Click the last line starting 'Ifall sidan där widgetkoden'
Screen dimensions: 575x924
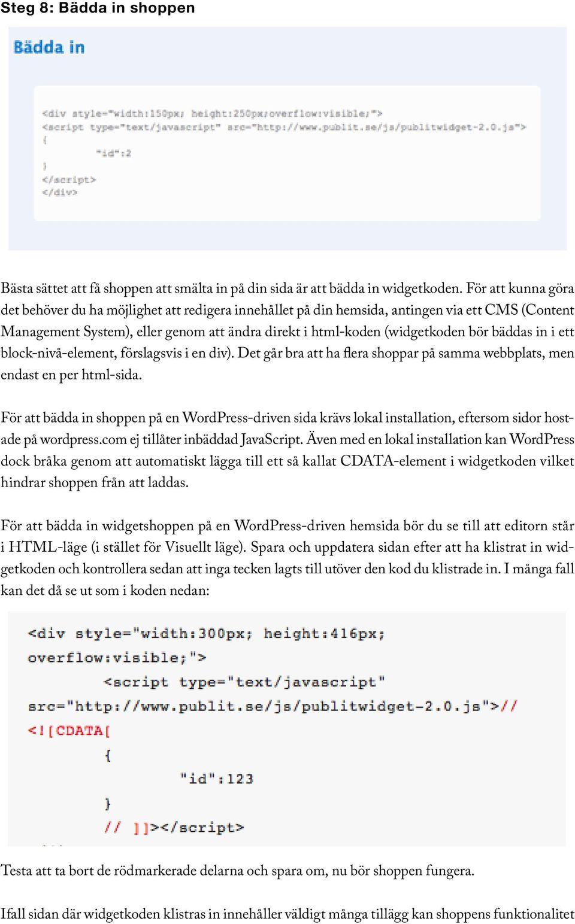click(287, 914)
